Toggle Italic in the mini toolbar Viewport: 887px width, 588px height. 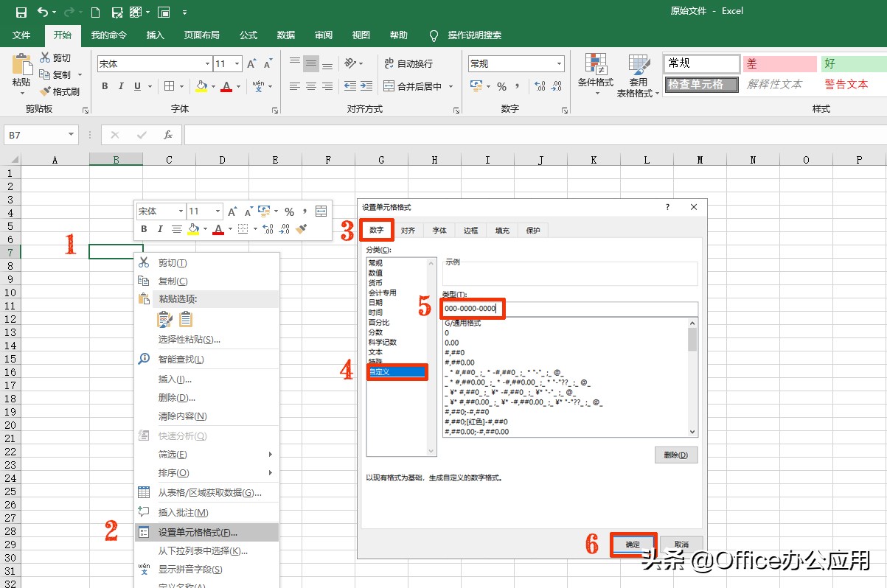pyautogui.click(x=159, y=229)
